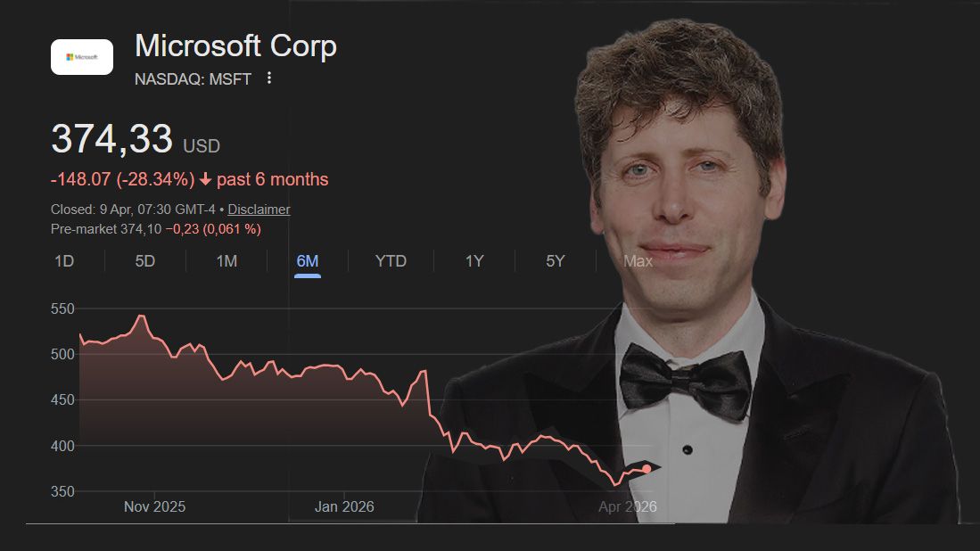Click the 374,33 USD price figure
Screen dimensions: 980x551
pyautogui.click(x=112, y=140)
